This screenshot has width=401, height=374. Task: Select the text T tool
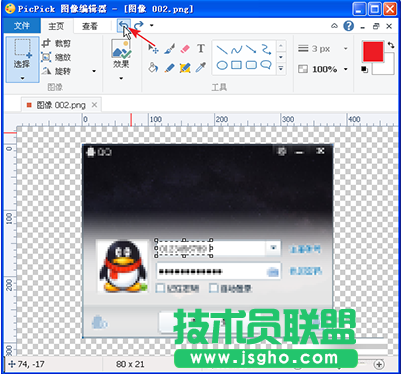tap(201, 49)
